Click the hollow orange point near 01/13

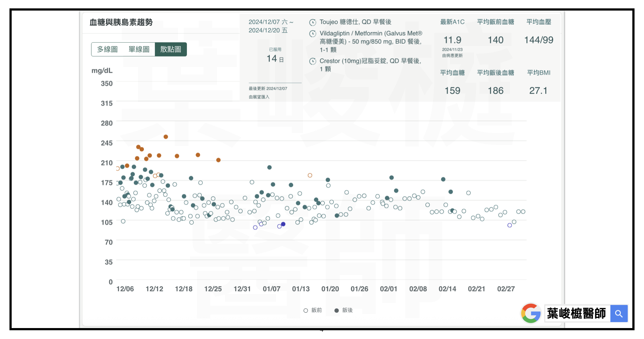coord(310,175)
